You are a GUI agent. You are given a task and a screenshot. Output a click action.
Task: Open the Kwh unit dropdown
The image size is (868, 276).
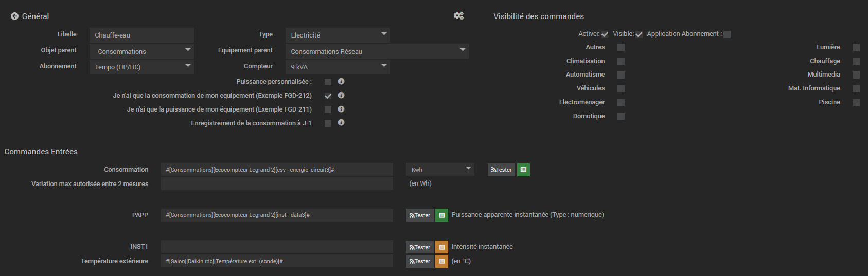pos(440,170)
